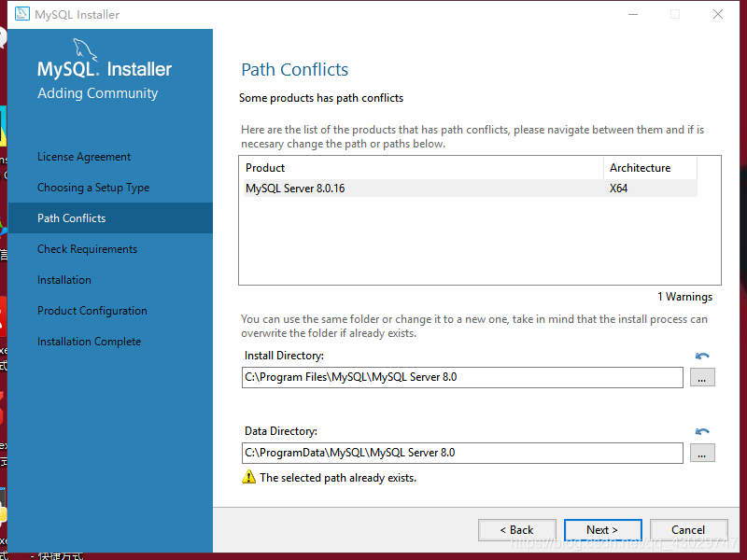Select Choosing a Setup Type step
Image resolution: width=747 pixels, height=560 pixels.
(x=93, y=188)
